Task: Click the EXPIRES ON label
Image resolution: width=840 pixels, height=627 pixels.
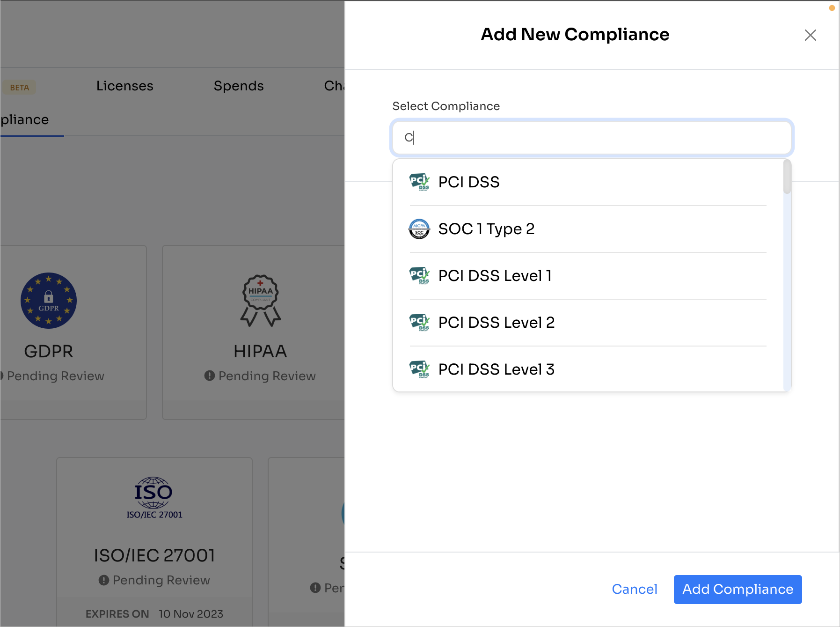Action: coord(117,614)
